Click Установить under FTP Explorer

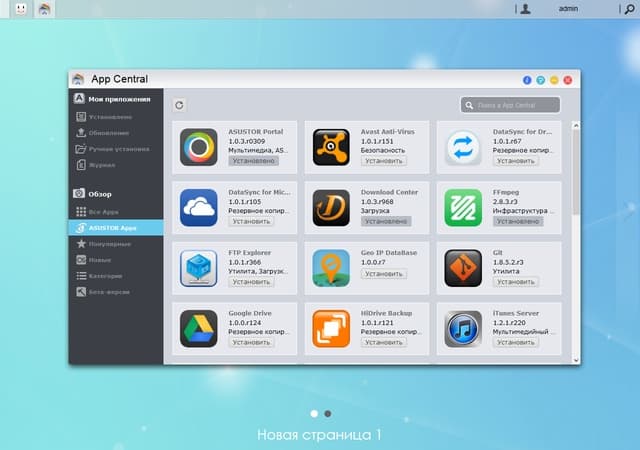click(x=251, y=282)
